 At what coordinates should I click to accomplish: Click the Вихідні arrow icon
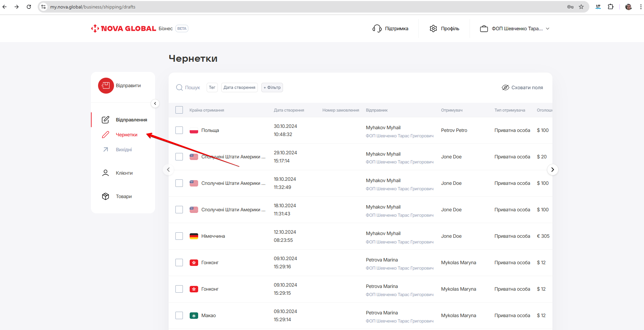pyautogui.click(x=106, y=150)
